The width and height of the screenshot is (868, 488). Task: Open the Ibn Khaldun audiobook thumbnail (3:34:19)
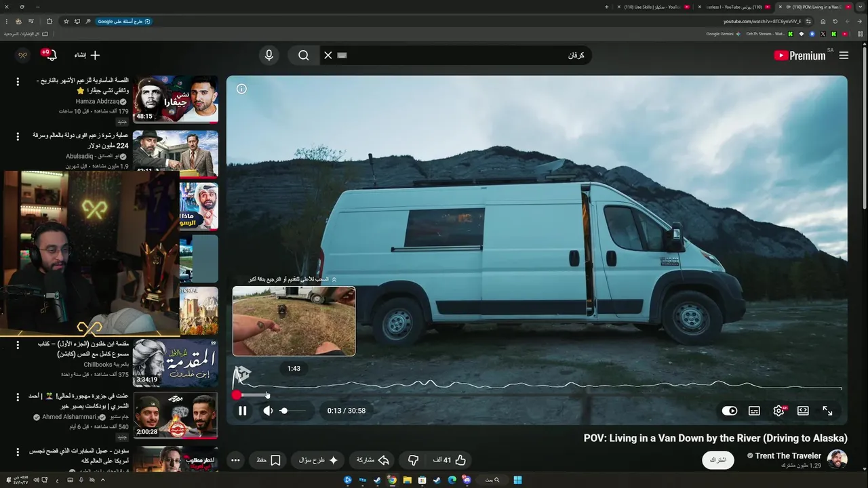(176, 363)
